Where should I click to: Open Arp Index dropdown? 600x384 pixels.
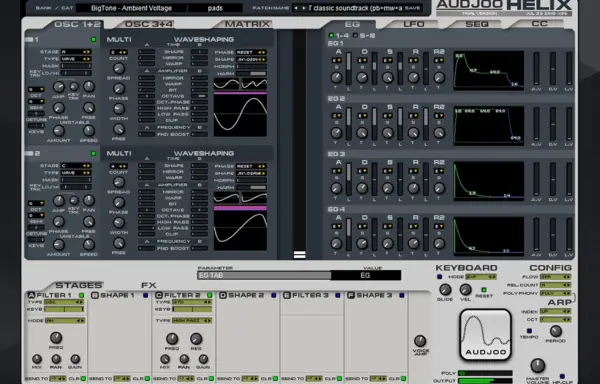(x=555, y=311)
